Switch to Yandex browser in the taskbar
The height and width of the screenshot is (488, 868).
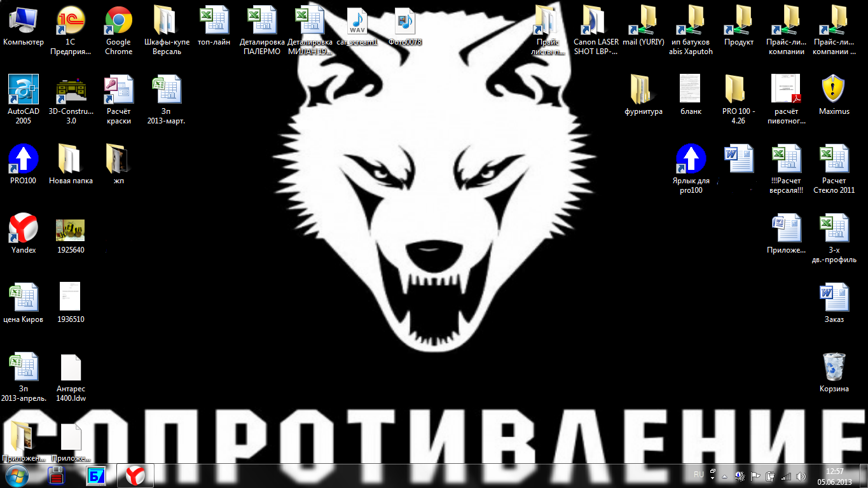[135, 475]
